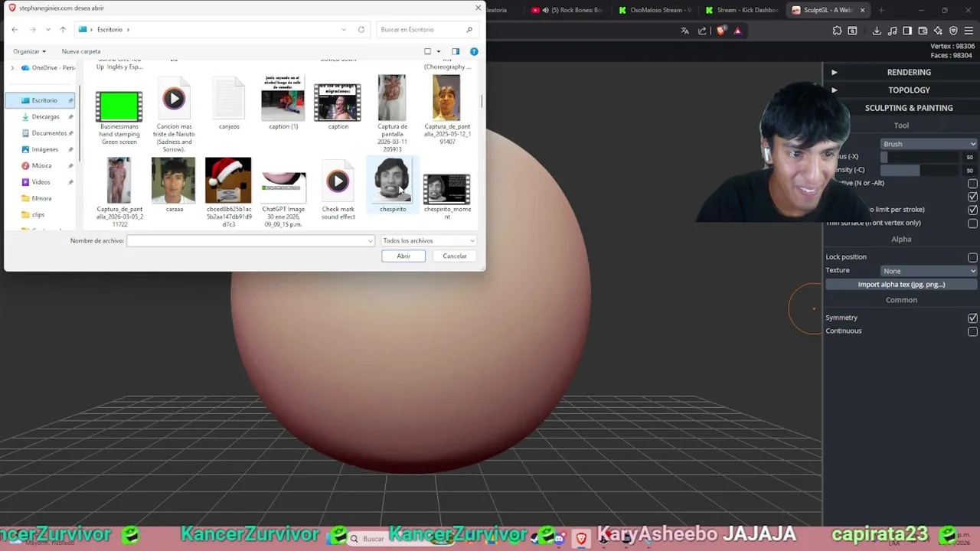Image resolution: width=980 pixels, height=551 pixels.
Task: Go up one folder level in dialog
Action: tap(63, 29)
